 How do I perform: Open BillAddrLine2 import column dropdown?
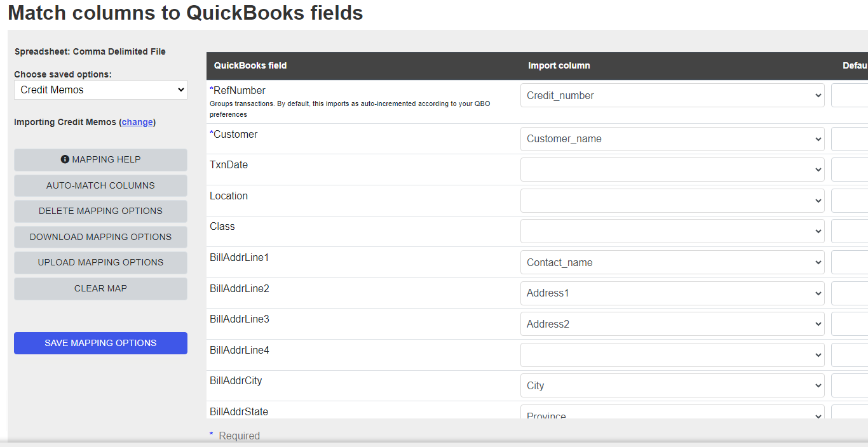[x=672, y=293]
